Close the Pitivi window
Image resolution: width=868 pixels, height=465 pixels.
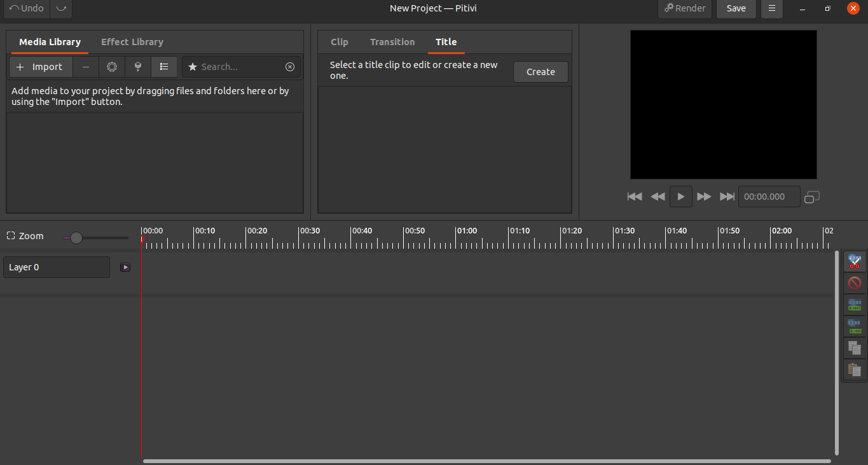853,8
